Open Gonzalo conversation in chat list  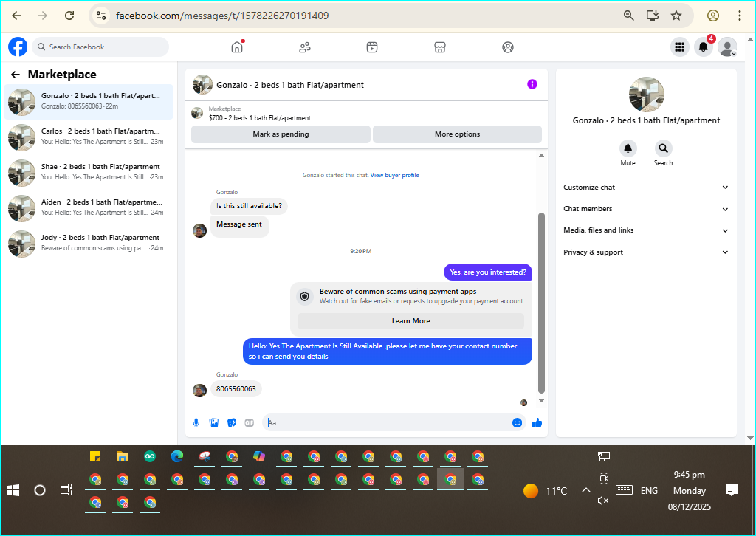coord(89,102)
